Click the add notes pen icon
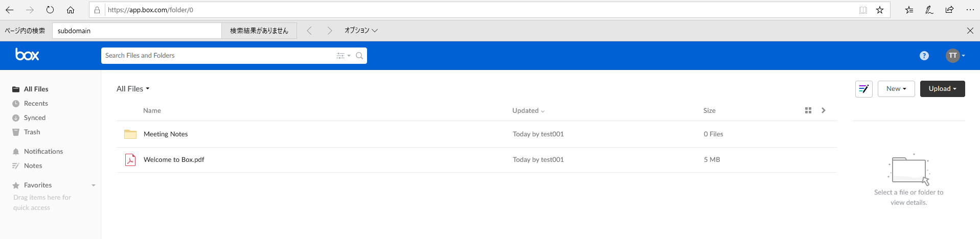This screenshot has width=980, height=239. 929,10
